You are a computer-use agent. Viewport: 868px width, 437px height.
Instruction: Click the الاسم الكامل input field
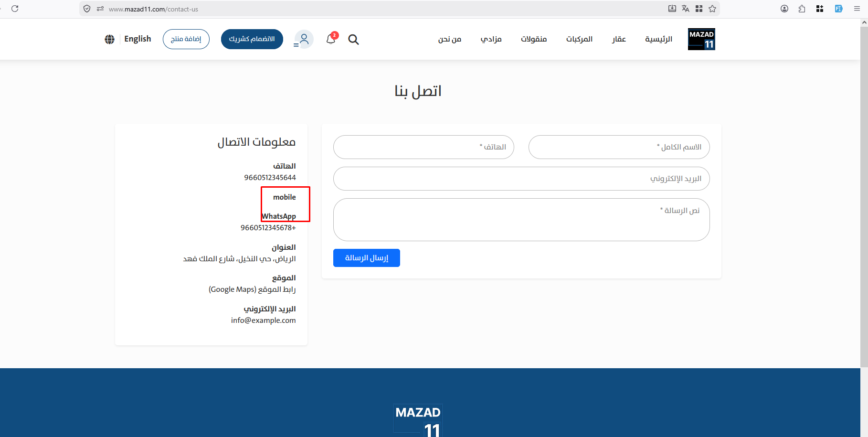click(619, 147)
